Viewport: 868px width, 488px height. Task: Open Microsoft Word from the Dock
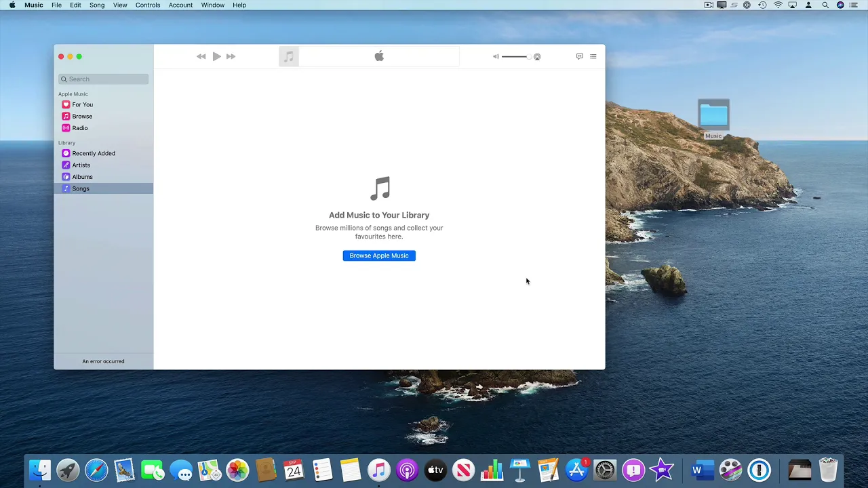pos(702,470)
